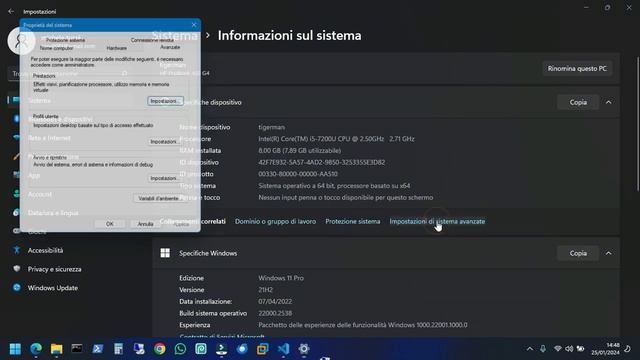Switch to the Hardware tab
Screen dimensions: 640x360
(117, 48)
